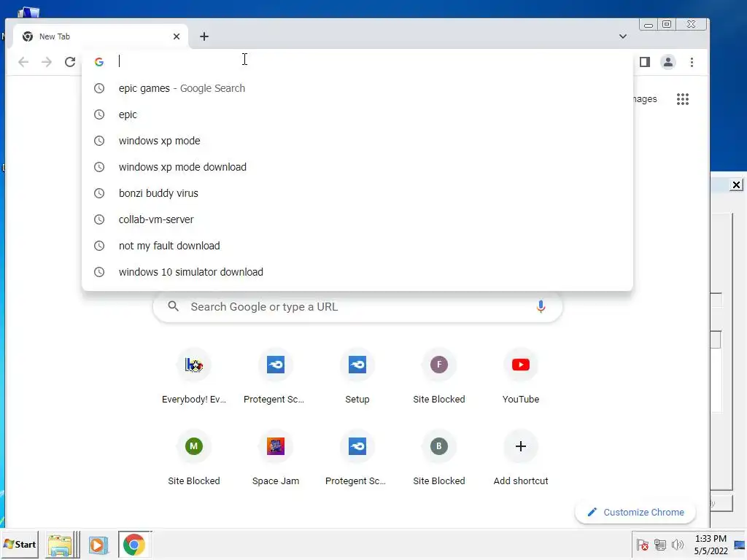Open Windows Explorer from the taskbar
Screen dimensions: 747x560
coord(61,545)
